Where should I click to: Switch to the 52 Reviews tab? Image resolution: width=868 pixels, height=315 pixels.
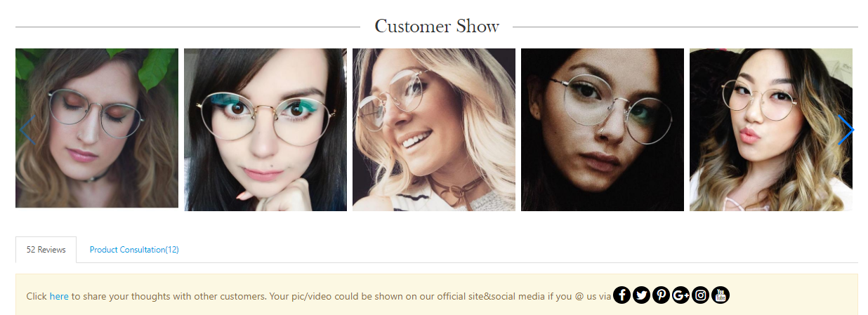[46, 250]
